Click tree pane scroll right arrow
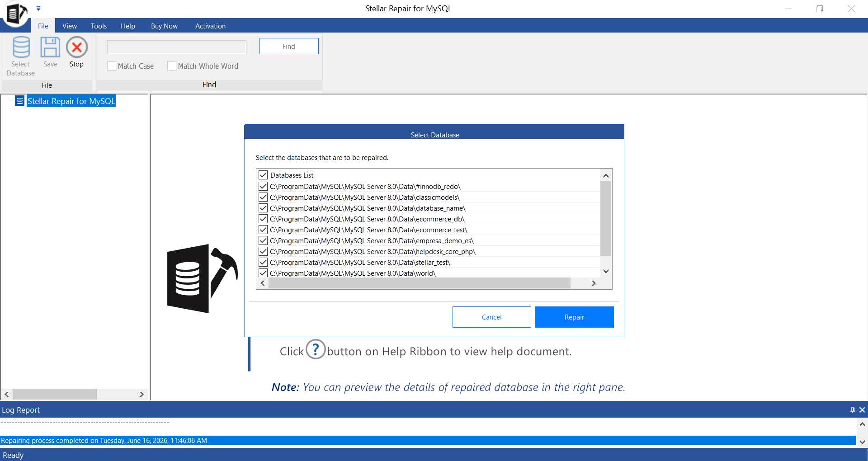Screen dimensions: 868x461 click(142, 394)
